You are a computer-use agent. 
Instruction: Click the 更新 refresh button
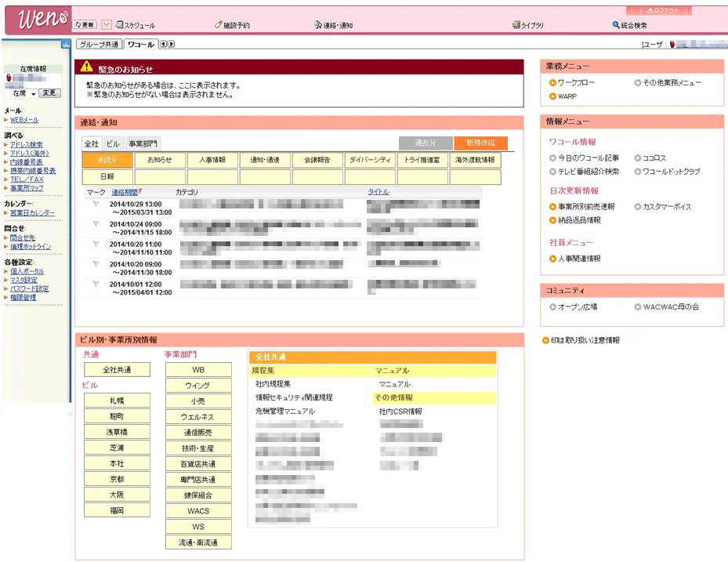85,24
